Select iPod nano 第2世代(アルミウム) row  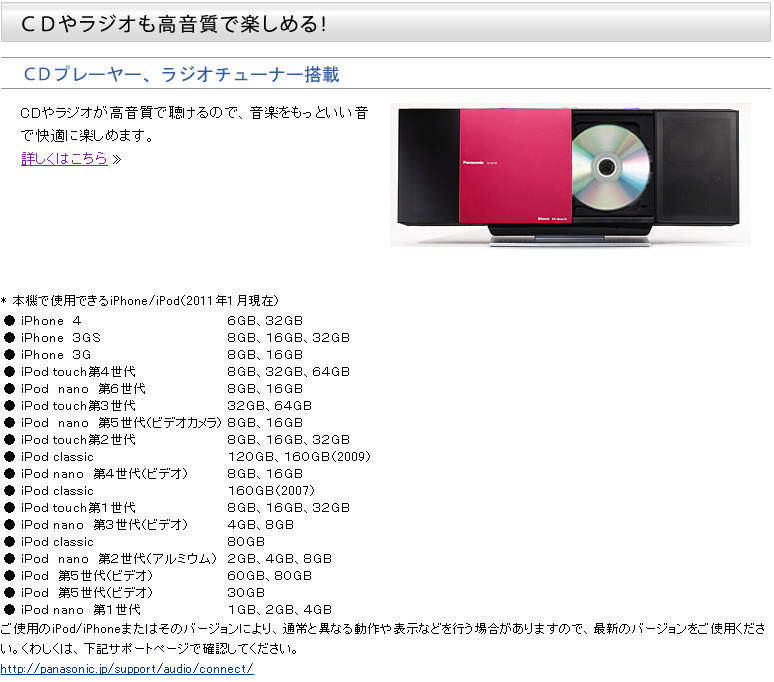click(x=167, y=559)
